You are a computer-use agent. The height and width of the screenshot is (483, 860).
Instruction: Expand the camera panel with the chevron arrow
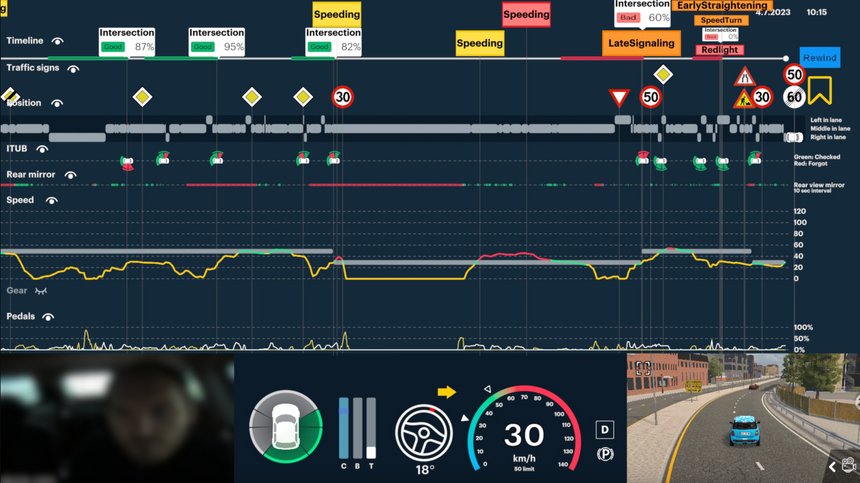[x=832, y=466]
